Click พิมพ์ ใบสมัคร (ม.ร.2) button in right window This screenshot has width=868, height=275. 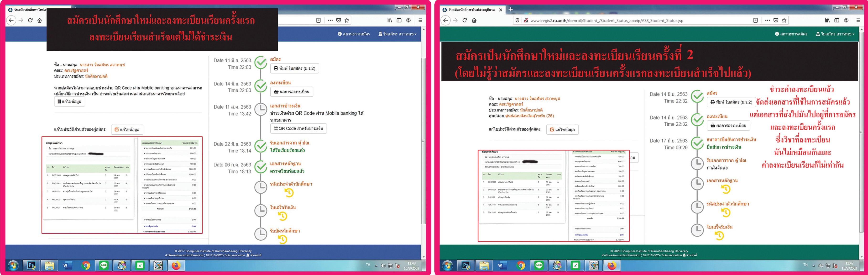coord(731,102)
